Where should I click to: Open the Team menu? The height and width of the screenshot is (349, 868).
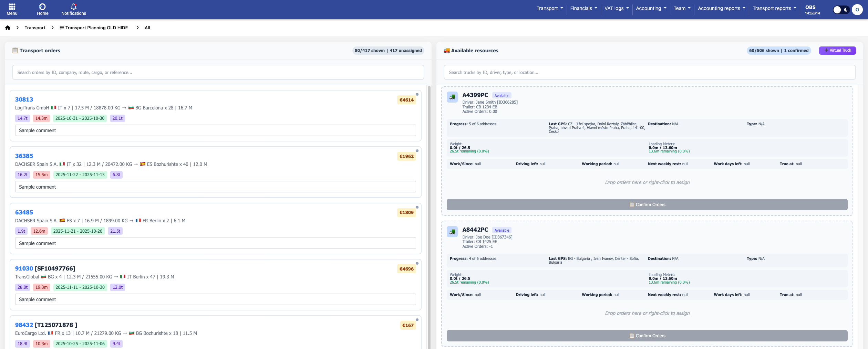(x=682, y=8)
